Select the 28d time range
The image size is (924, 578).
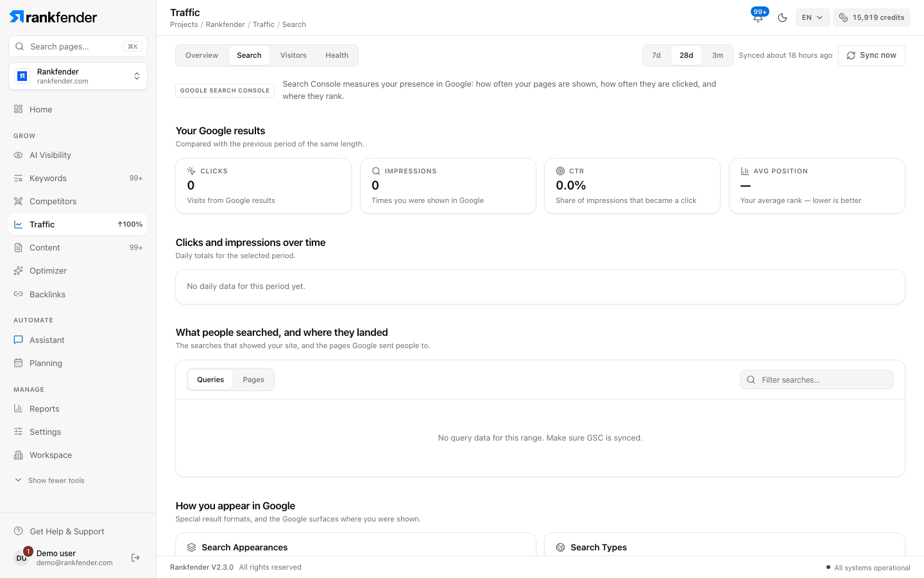pos(687,55)
